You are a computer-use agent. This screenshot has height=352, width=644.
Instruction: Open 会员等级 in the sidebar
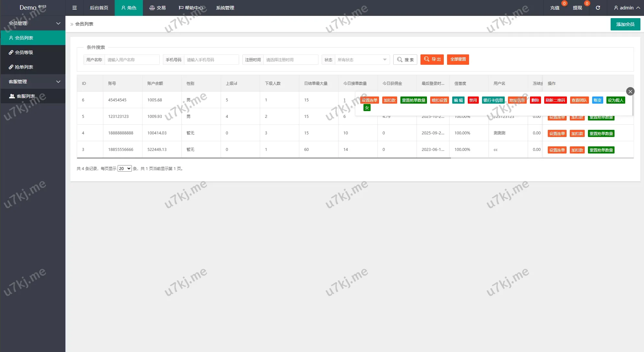coord(24,52)
